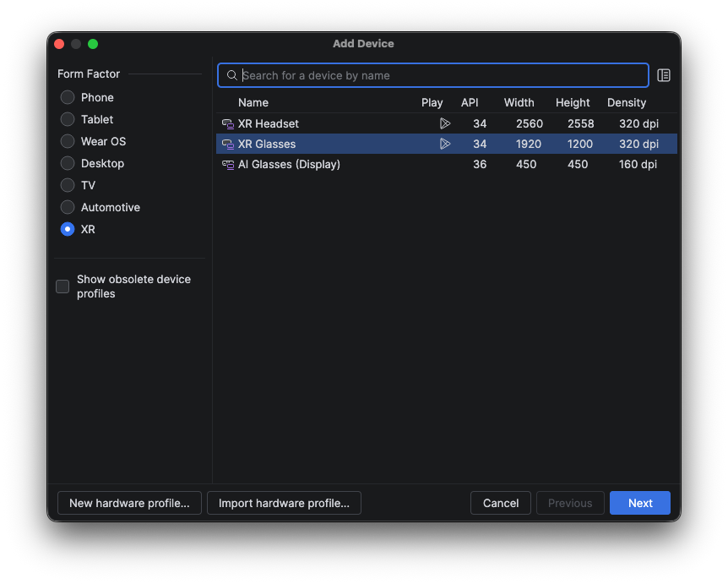Click height value 2558 for XR Headset
The image size is (728, 584).
[x=580, y=123]
